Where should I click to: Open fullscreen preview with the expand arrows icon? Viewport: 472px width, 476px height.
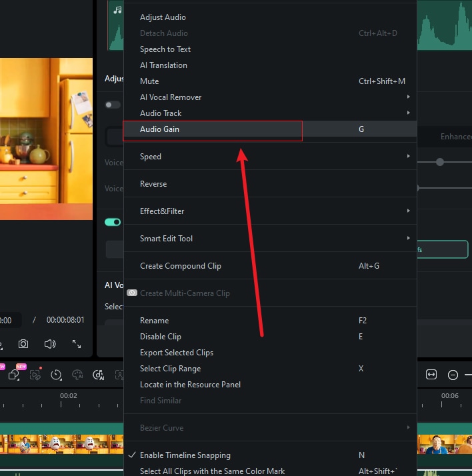[77, 344]
